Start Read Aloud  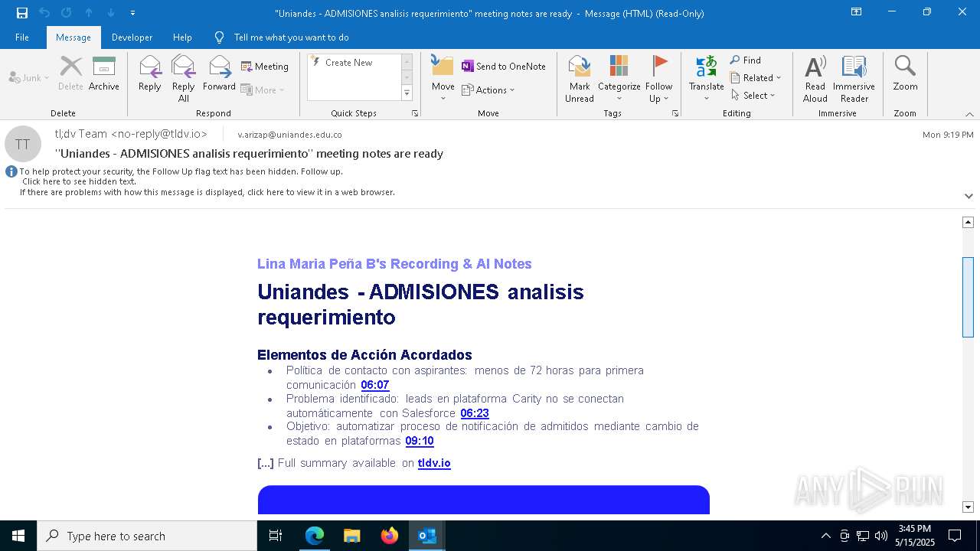pyautogui.click(x=815, y=79)
